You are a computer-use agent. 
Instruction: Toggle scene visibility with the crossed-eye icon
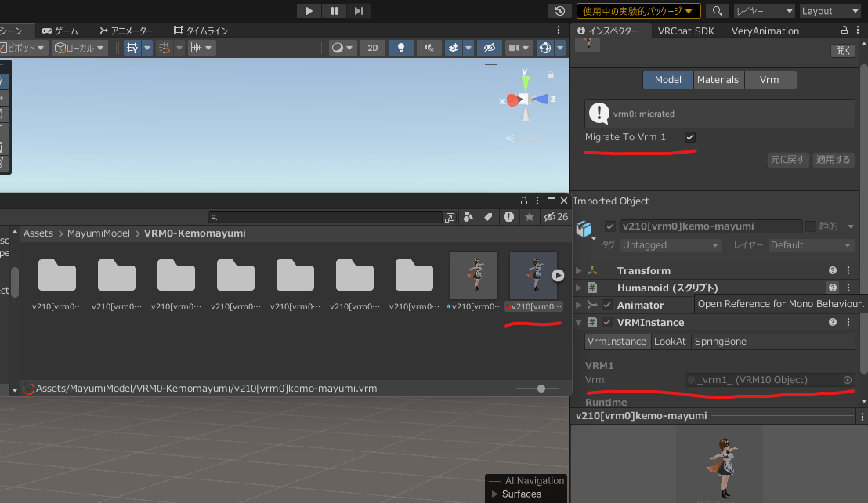click(x=490, y=48)
